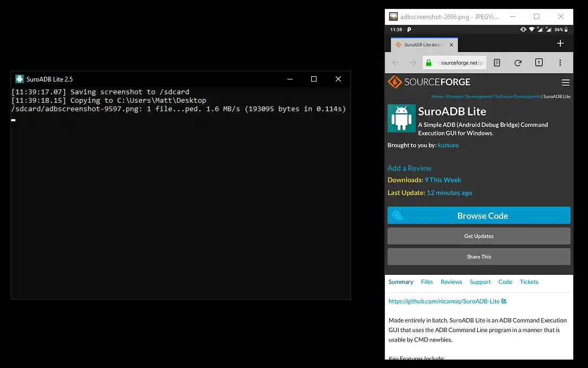The image size is (588, 368).
Task: Click the 9 This Week downloads link
Action: [443, 180]
